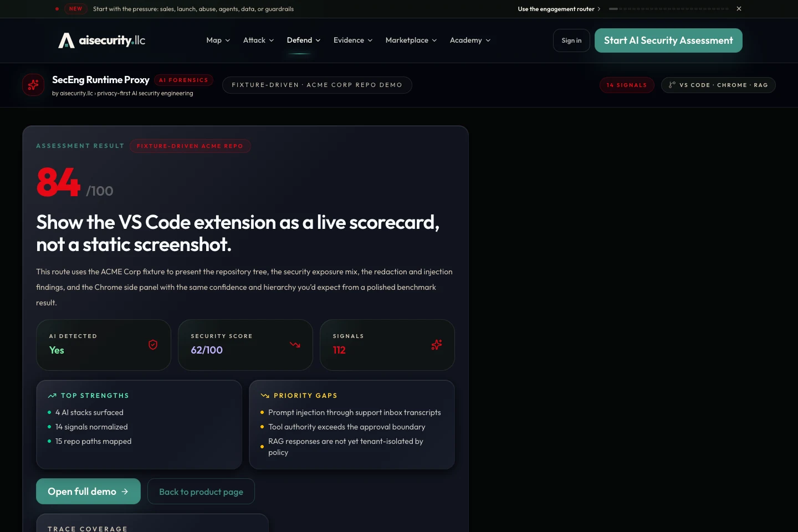Click 'Prompt injection through support inbox transcripts'

pos(355,412)
